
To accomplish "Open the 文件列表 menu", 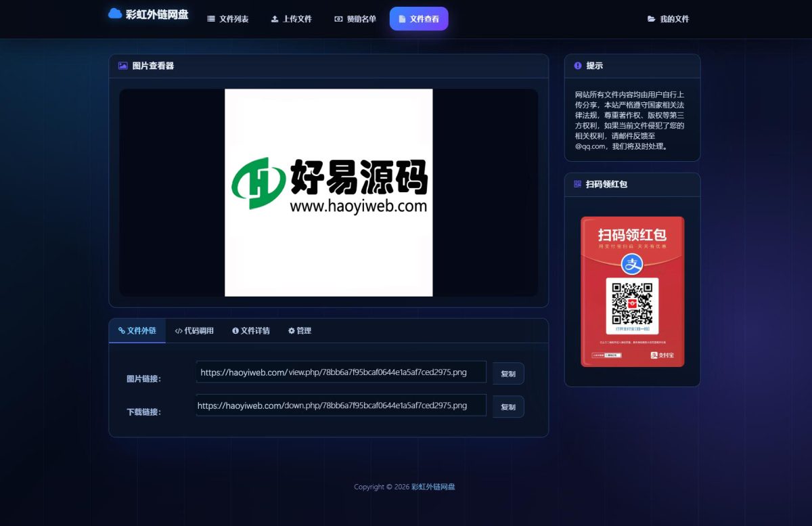I will click(x=228, y=19).
